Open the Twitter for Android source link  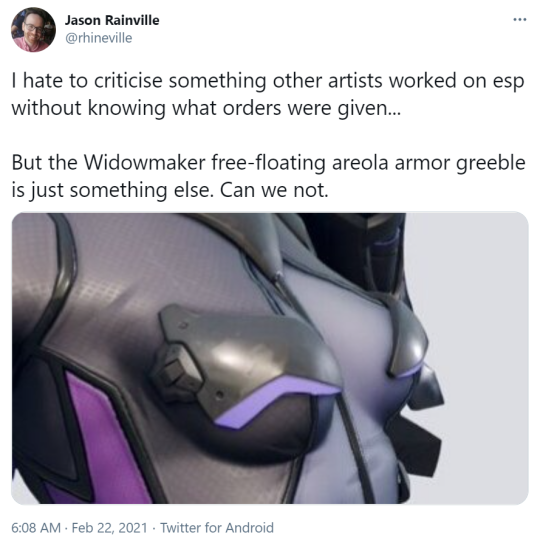tap(217, 527)
